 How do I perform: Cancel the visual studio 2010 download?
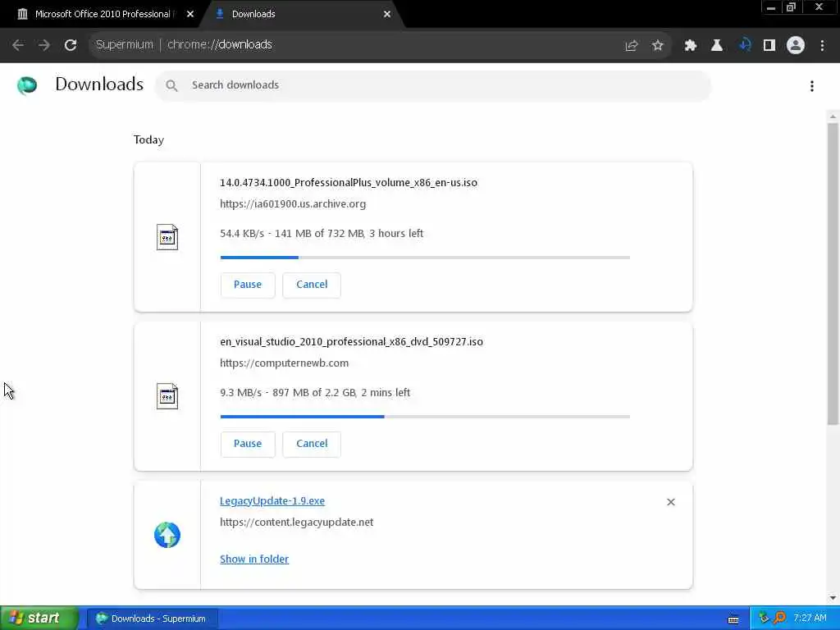click(x=312, y=444)
